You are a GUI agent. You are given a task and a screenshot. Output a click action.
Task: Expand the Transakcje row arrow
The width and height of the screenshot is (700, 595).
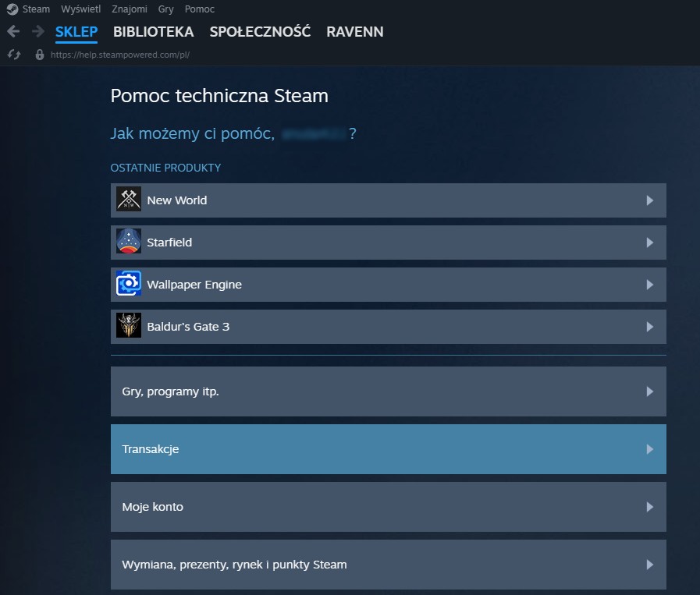click(649, 449)
